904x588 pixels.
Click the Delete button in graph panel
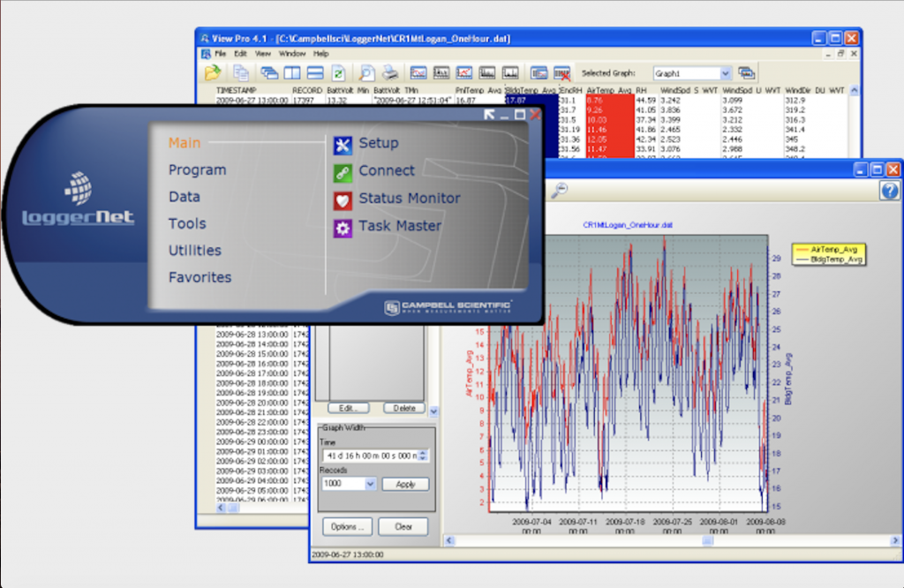coord(404,408)
